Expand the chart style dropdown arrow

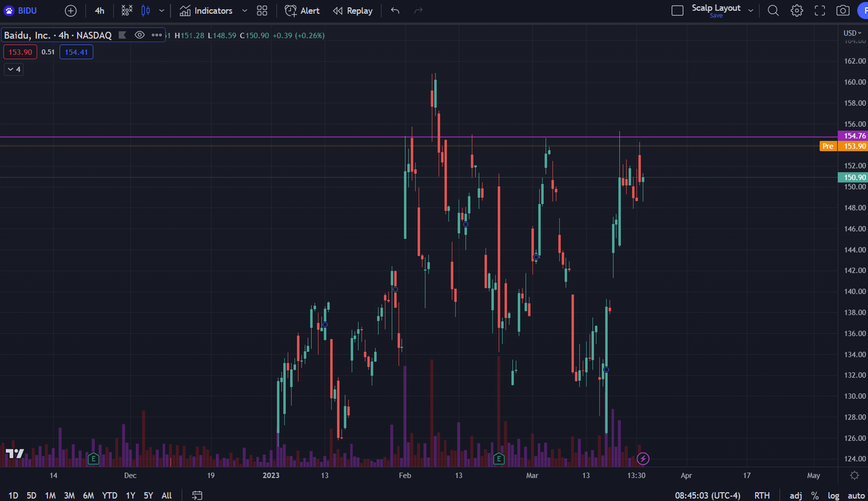[x=161, y=10]
